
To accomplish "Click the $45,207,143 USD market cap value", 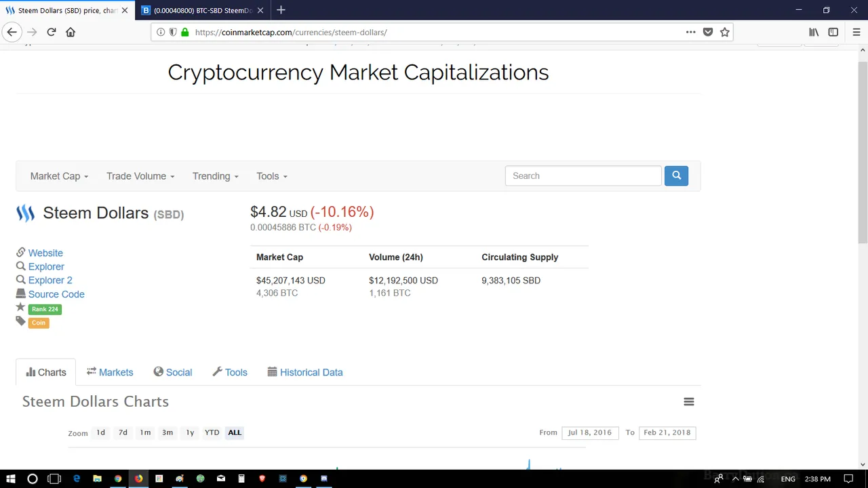I will point(291,281).
